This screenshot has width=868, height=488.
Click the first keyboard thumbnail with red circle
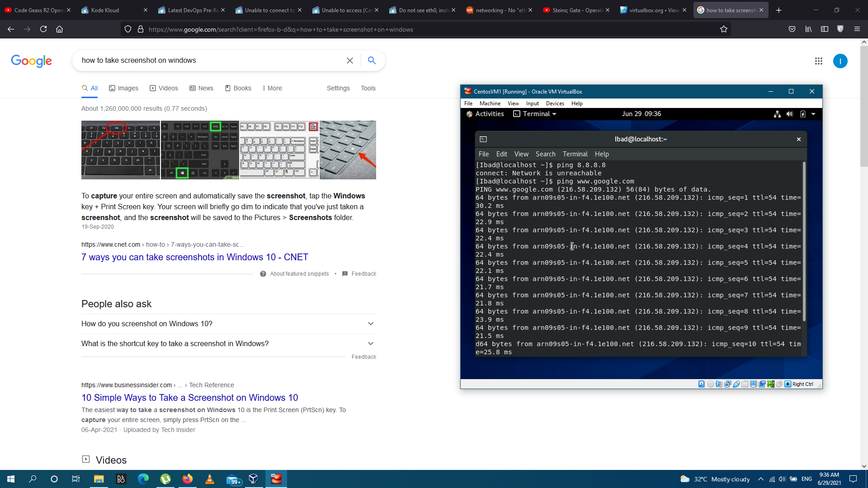click(121, 150)
